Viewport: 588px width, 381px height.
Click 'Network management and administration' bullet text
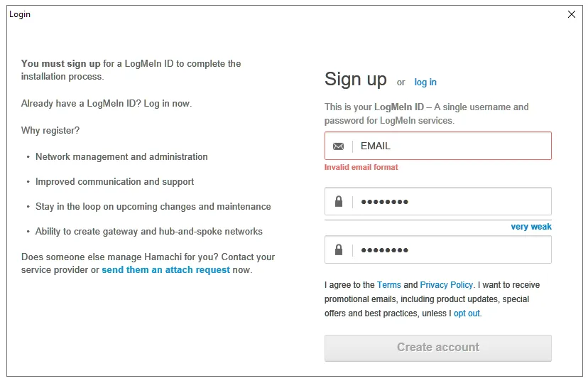coord(121,157)
